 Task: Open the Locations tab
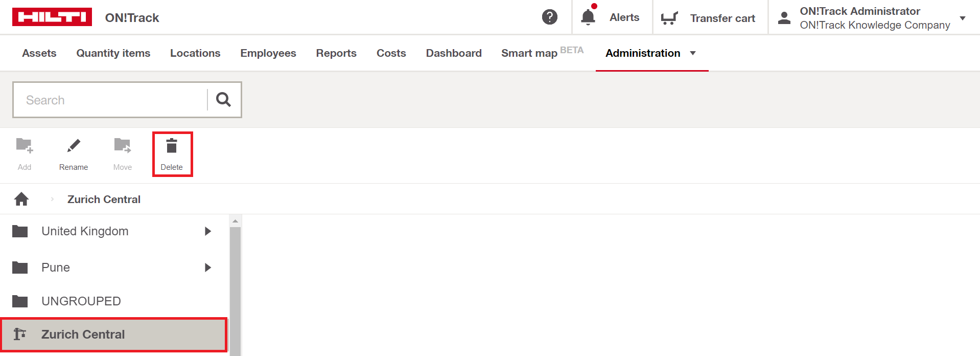tap(195, 53)
